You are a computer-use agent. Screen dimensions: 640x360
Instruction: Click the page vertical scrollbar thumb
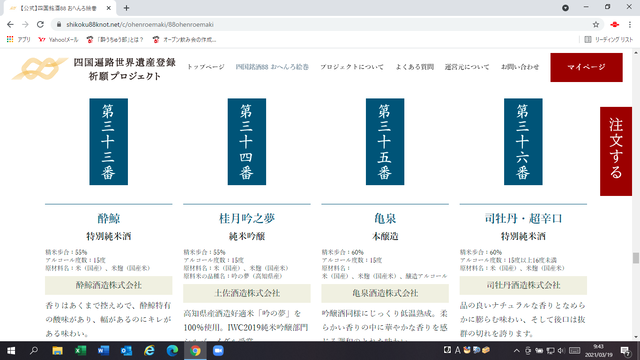[636, 258]
